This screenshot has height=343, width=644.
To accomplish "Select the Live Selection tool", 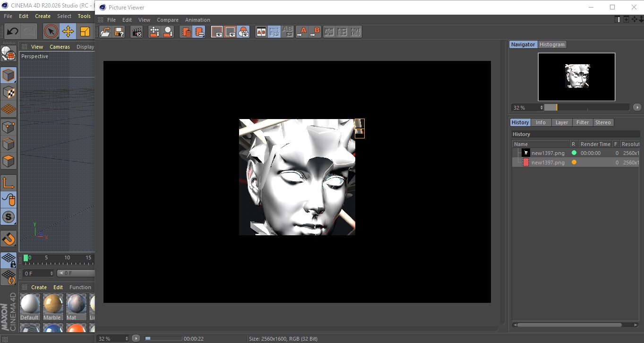I will coord(51,32).
